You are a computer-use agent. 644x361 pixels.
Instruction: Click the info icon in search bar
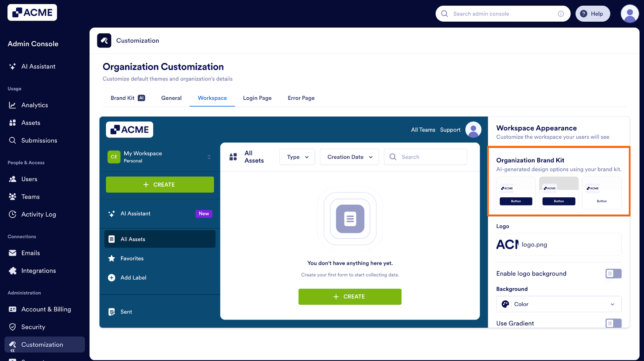point(561,14)
